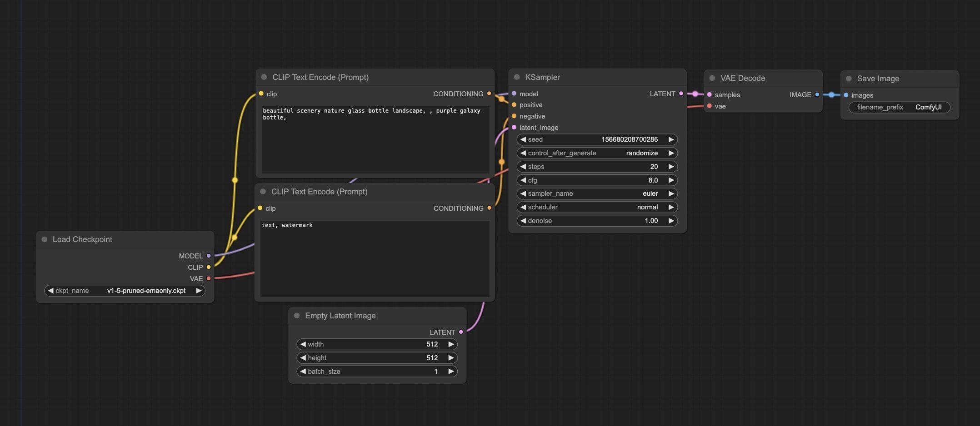This screenshot has width=980, height=426.
Task: Collapse the Save Image node via its title dot
Action: point(849,79)
